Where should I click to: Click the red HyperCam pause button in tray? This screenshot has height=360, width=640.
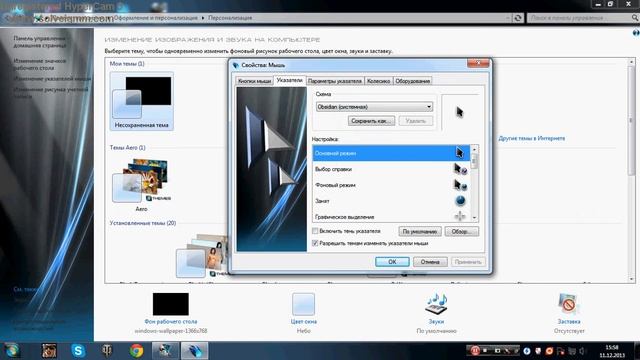click(x=475, y=351)
